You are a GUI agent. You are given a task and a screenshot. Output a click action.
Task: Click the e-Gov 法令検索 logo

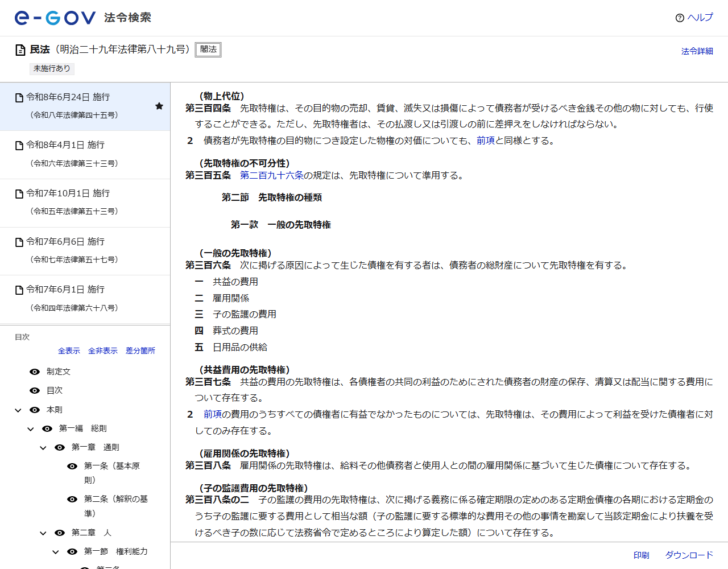point(83,18)
